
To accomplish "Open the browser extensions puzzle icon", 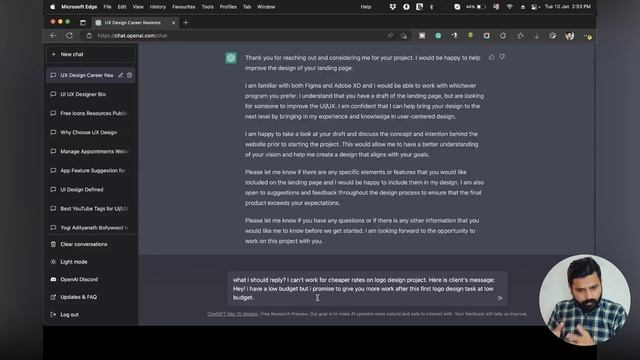I will point(503,36).
